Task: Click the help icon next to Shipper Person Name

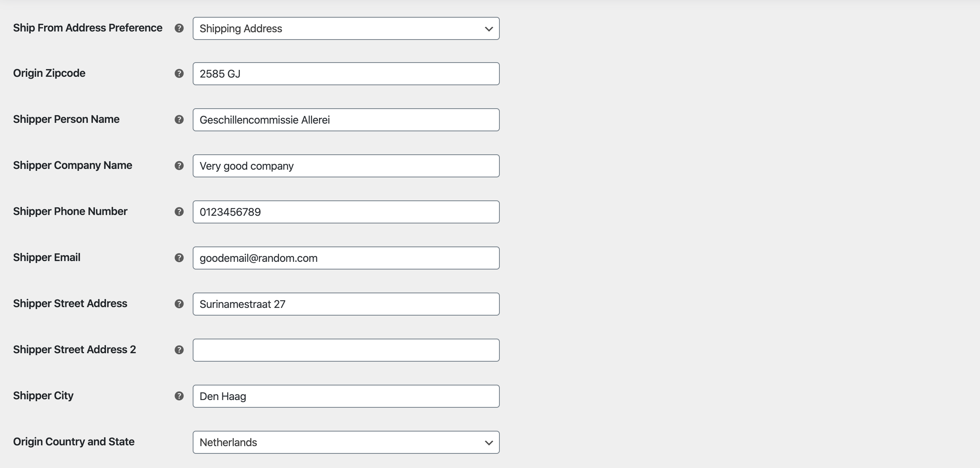Action: point(179,119)
